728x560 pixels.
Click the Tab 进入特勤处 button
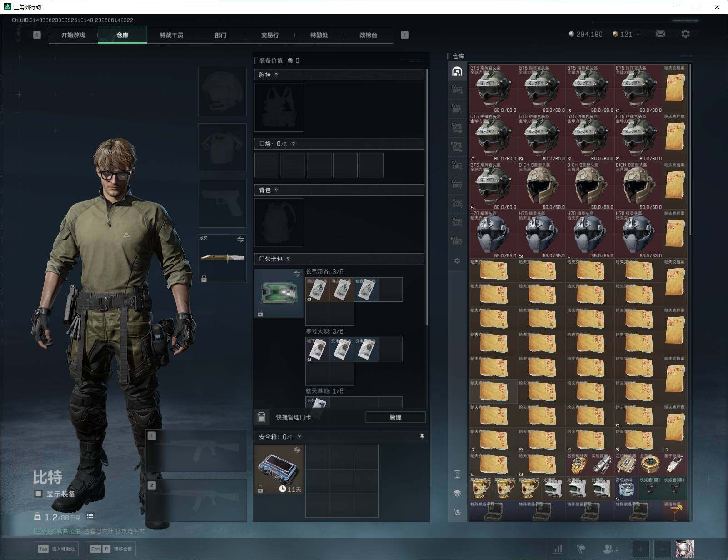57,549
